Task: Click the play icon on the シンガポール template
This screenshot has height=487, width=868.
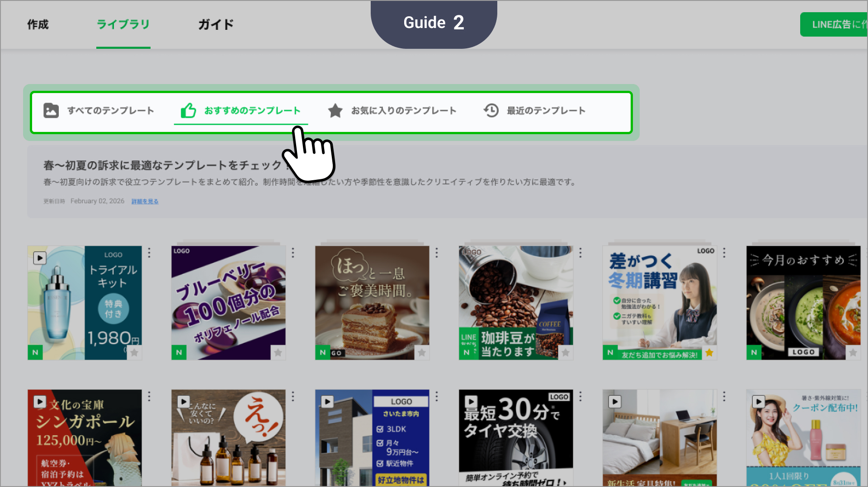Action: [x=40, y=402]
